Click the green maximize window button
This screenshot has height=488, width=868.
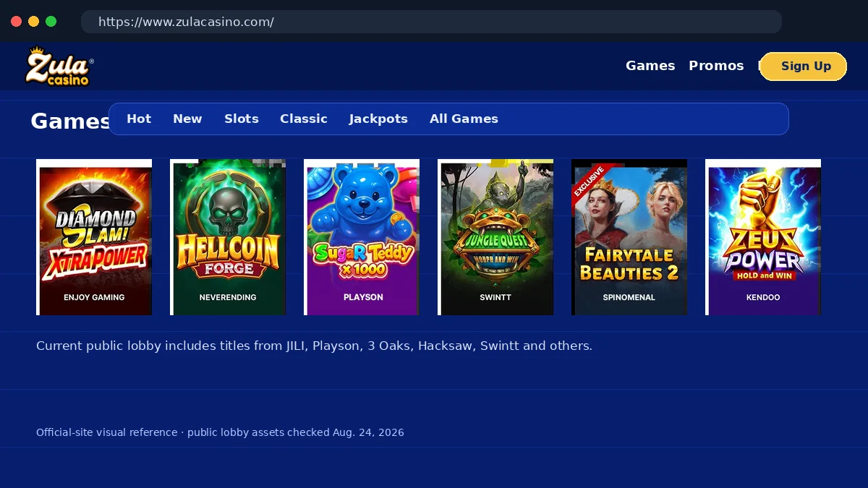pyautogui.click(x=51, y=21)
